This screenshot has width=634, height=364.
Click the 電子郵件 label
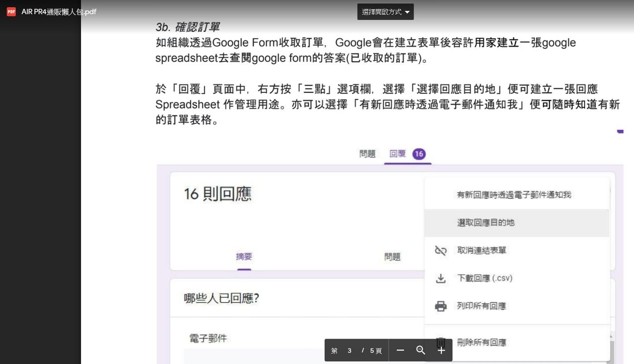[208, 338]
